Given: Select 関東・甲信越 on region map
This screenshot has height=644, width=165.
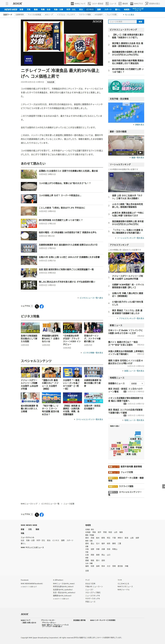Looking at the screenshot, I should click(x=136, y=448).
